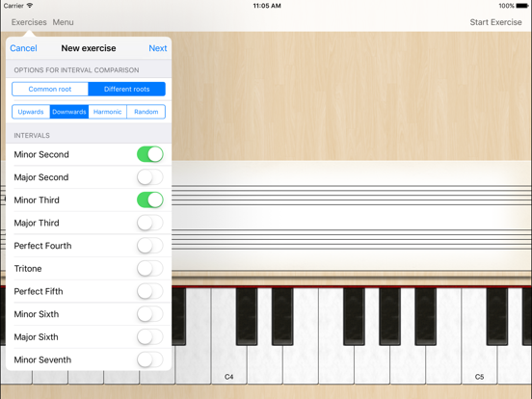Select Upwards direction

[31, 112]
